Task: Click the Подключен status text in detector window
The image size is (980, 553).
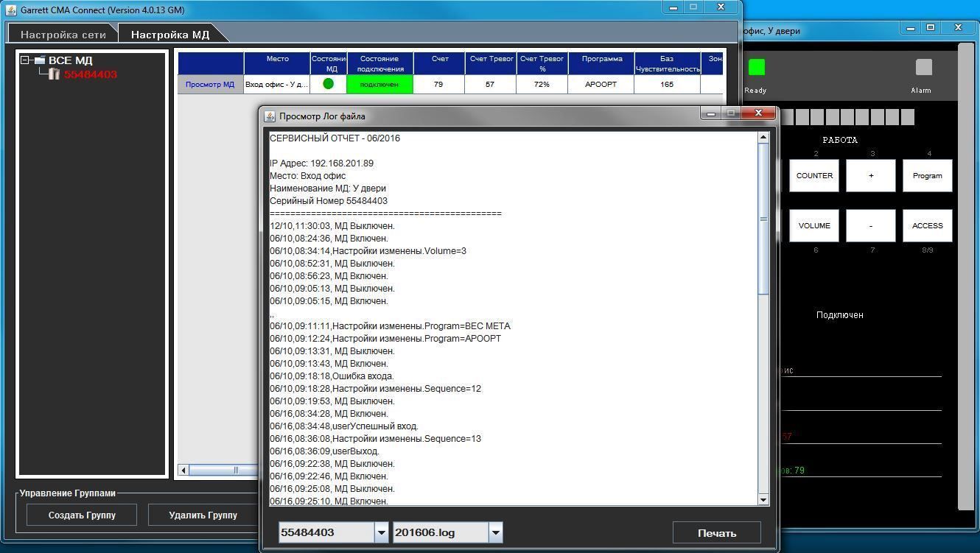Action: (840, 315)
